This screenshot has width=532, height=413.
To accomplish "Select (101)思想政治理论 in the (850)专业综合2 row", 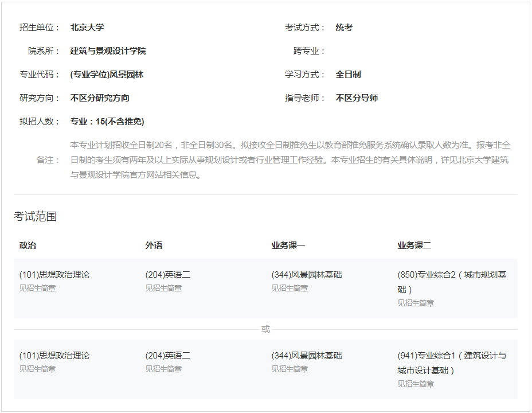I will point(54,275).
